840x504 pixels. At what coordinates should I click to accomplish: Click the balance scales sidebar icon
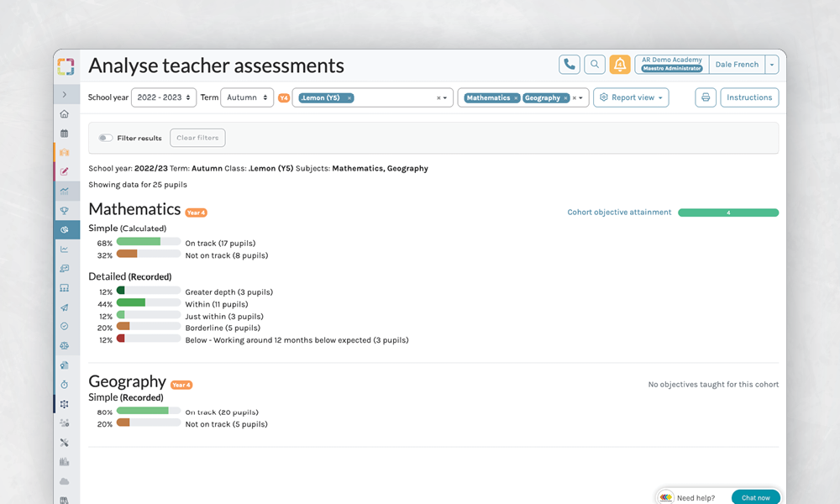(x=65, y=345)
